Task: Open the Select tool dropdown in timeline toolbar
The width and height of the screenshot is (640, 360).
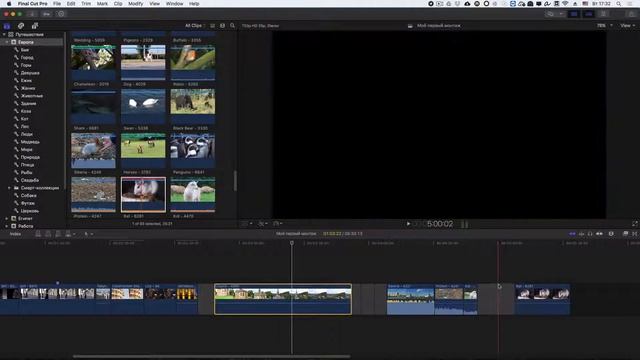Action: (88, 234)
